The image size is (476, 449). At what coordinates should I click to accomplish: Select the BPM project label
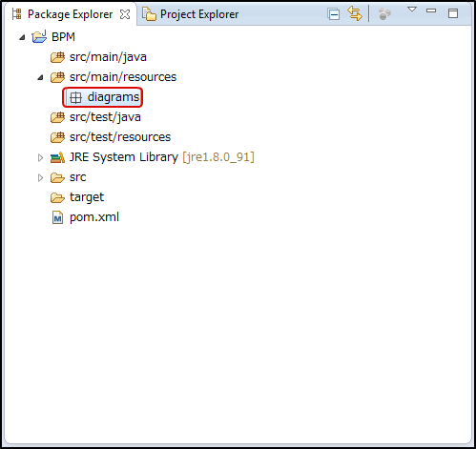pos(63,37)
